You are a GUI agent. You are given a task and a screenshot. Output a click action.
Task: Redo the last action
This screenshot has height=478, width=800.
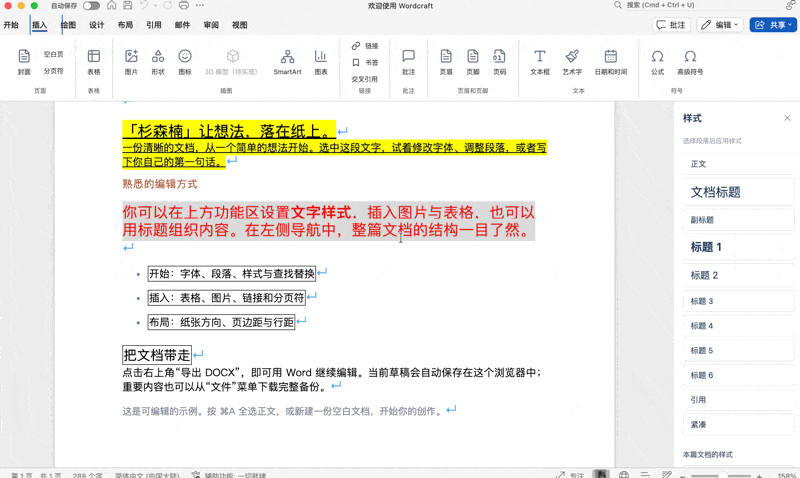click(167, 5)
